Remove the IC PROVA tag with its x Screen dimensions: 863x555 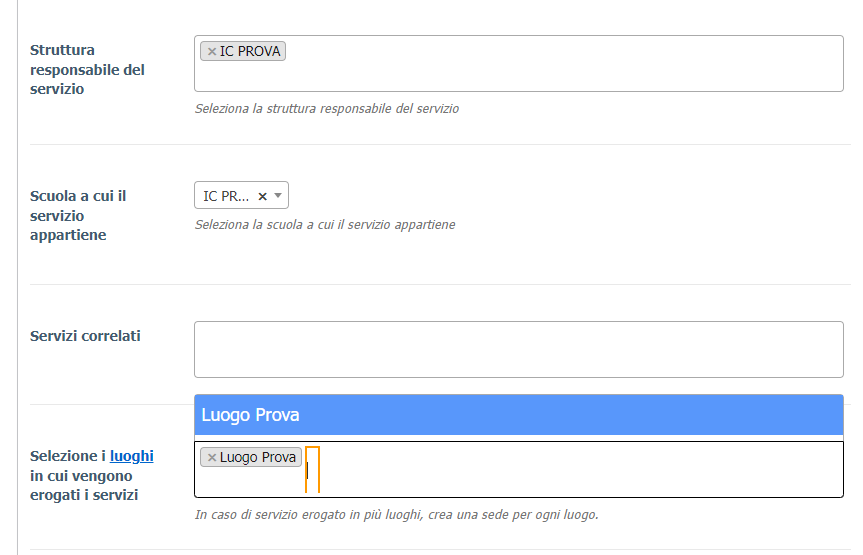211,51
